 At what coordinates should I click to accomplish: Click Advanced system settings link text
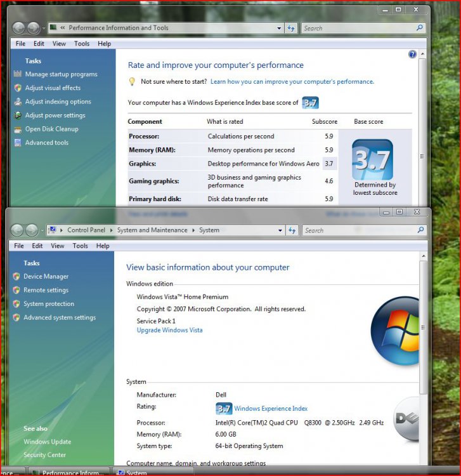click(60, 317)
